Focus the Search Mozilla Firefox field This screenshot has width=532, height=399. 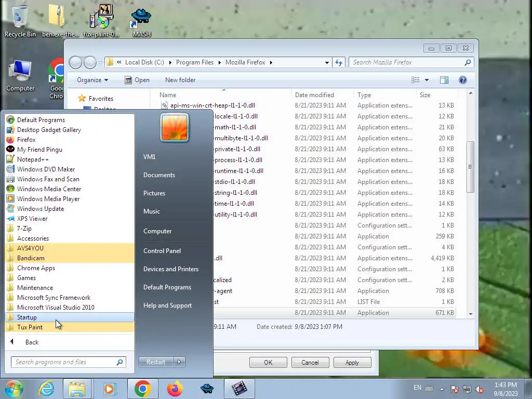411,62
